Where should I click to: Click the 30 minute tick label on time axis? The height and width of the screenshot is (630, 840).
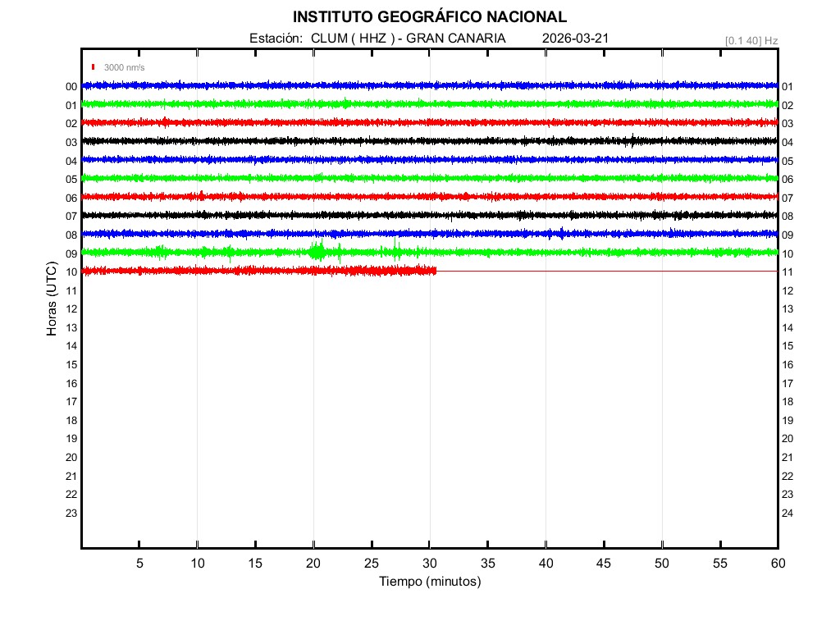coord(430,564)
